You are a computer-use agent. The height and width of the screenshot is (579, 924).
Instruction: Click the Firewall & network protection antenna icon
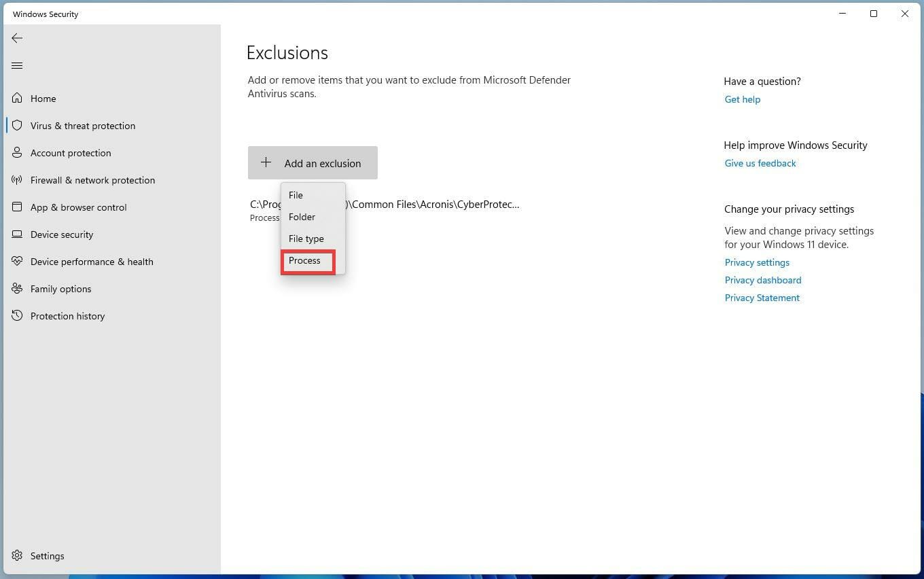coord(17,179)
